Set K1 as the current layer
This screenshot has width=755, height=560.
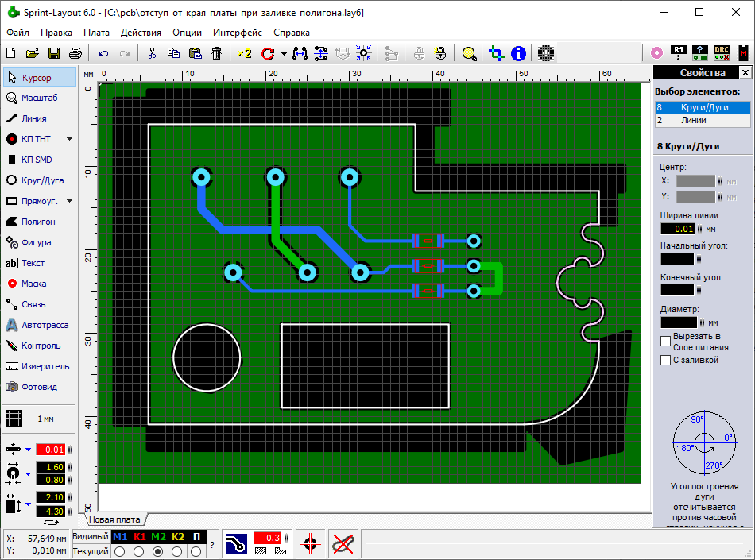click(x=138, y=551)
